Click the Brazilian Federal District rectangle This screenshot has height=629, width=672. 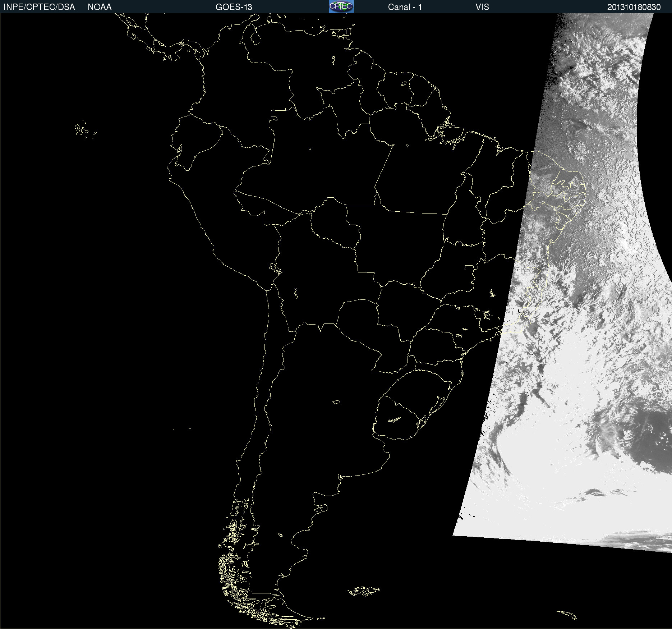tap(469, 267)
